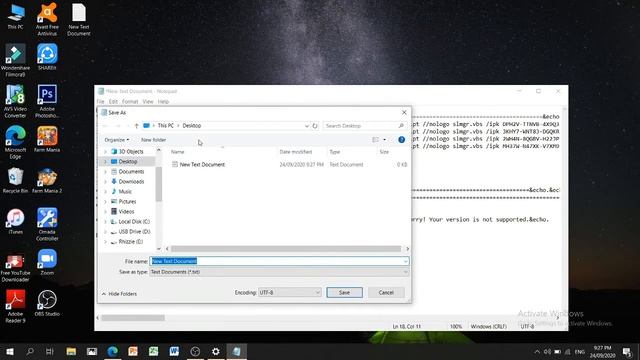640x360 pixels.
Task: Open Farm Mania 2 desktop shortcut
Action: click(x=47, y=180)
